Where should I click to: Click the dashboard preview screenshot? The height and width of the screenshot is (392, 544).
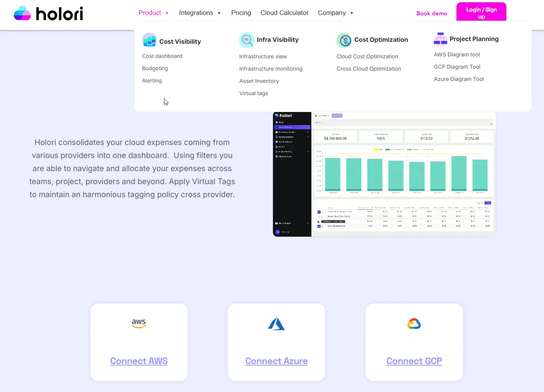pos(384,174)
